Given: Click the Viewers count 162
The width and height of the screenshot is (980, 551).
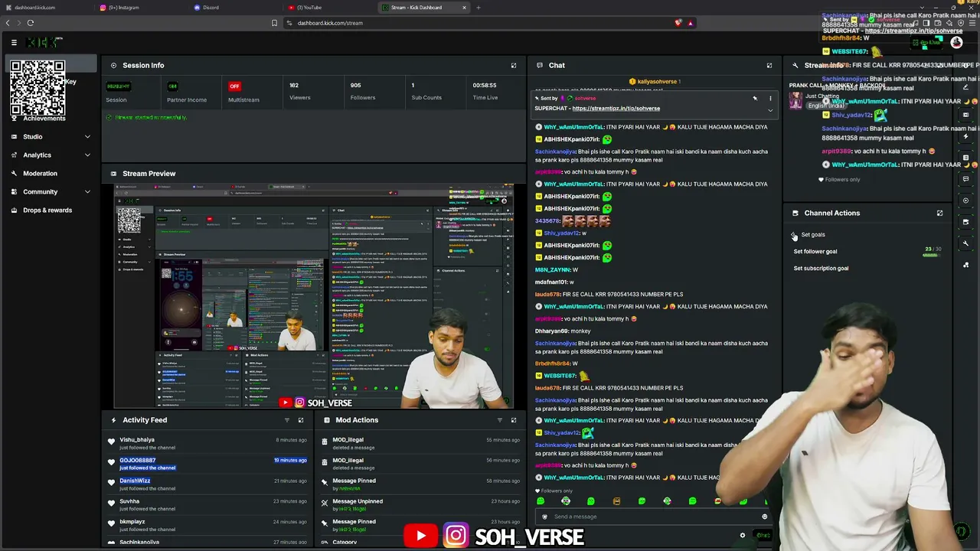Looking at the screenshot, I should click(x=294, y=85).
